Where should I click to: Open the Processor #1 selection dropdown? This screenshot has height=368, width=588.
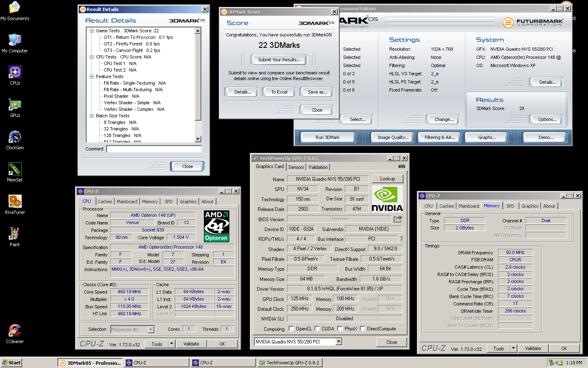pyautogui.click(x=151, y=329)
